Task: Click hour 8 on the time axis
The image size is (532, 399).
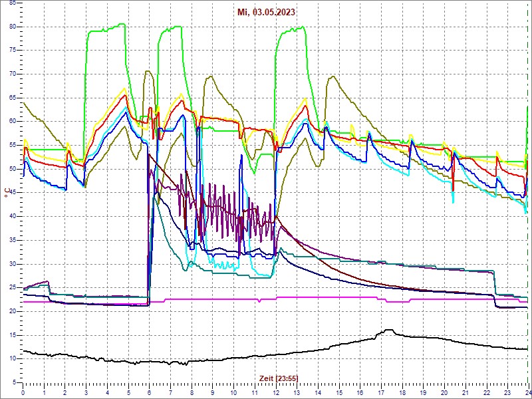Action: click(x=192, y=392)
